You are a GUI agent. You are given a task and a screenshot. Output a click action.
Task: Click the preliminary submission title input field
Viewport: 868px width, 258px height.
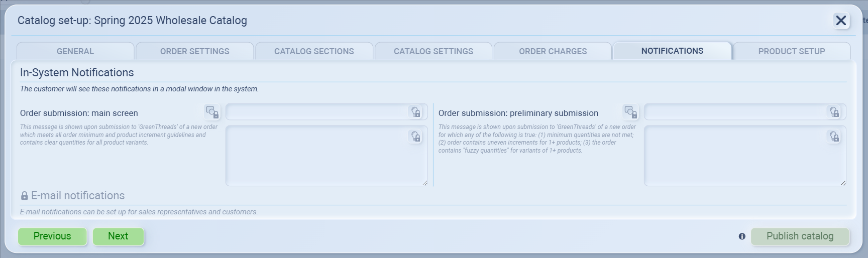[734, 112]
